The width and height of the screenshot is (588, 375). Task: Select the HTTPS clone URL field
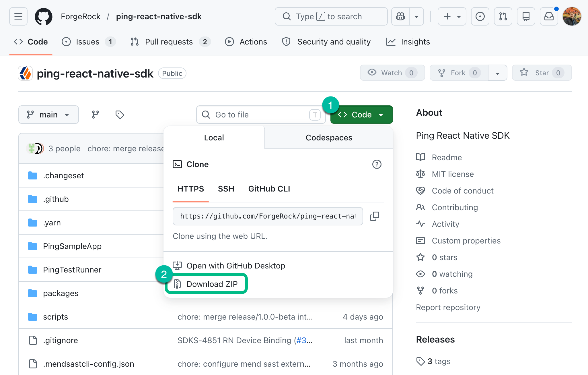click(x=268, y=216)
